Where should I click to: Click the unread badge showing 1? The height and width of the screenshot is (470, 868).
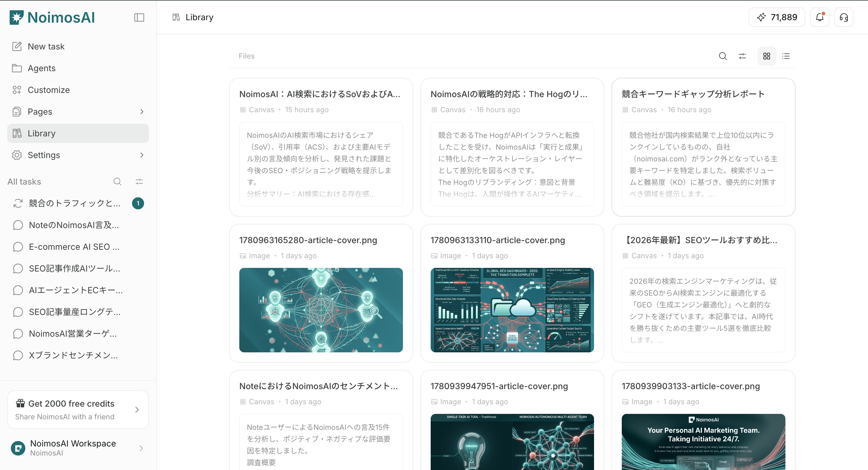tap(138, 203)
